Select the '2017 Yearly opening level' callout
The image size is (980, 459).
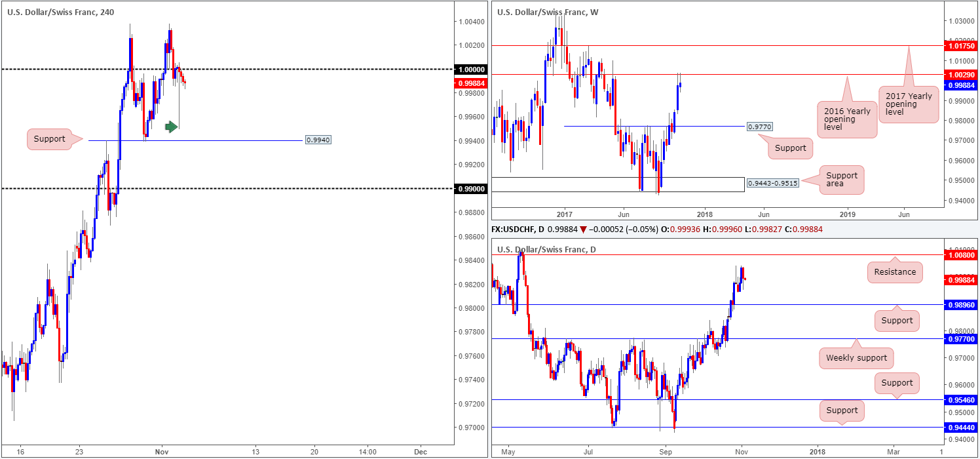coord(910,104)
